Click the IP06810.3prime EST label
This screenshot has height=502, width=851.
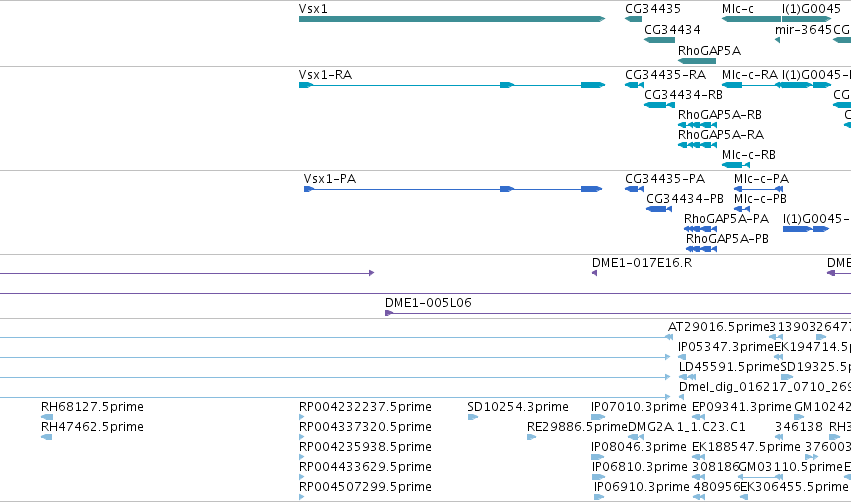640,467
